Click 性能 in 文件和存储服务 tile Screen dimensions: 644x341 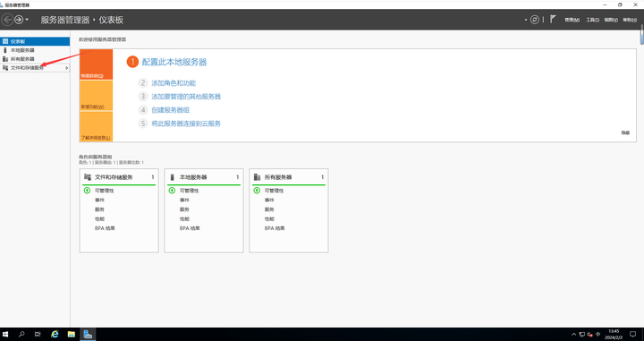point(99,219)
